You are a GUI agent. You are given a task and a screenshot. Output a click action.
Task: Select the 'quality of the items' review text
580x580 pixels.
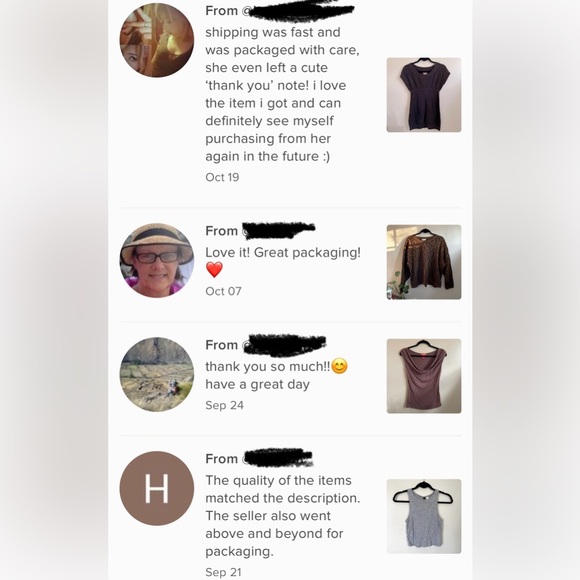tap(283, 516)
